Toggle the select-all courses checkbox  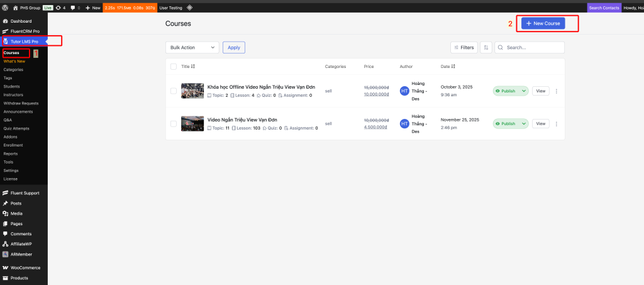tap(174, 66)
